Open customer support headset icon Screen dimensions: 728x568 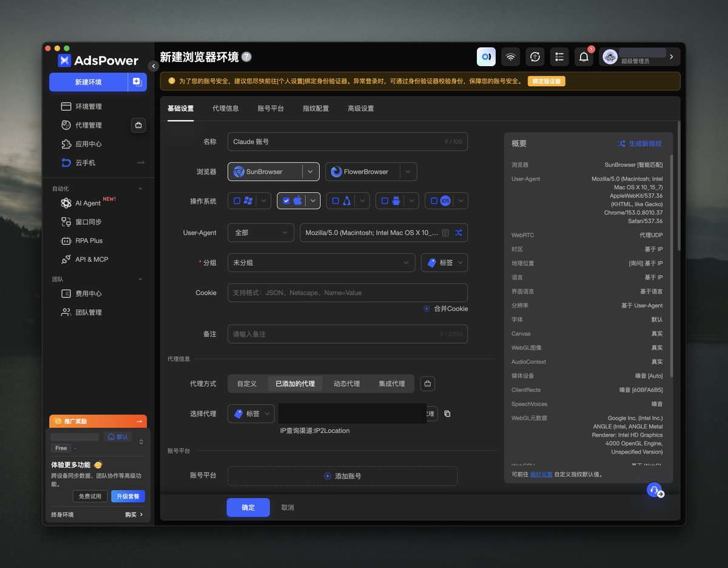click(654, 490)
